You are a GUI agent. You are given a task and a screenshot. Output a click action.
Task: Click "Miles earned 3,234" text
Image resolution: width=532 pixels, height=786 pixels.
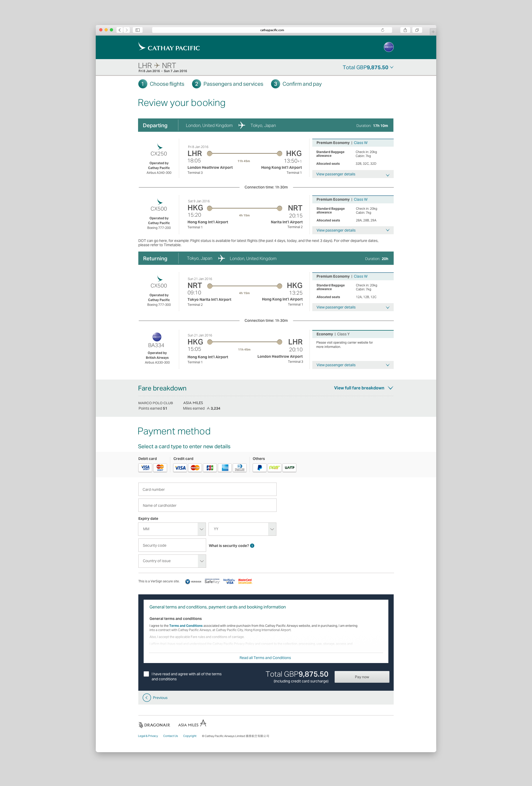point(202,408)
